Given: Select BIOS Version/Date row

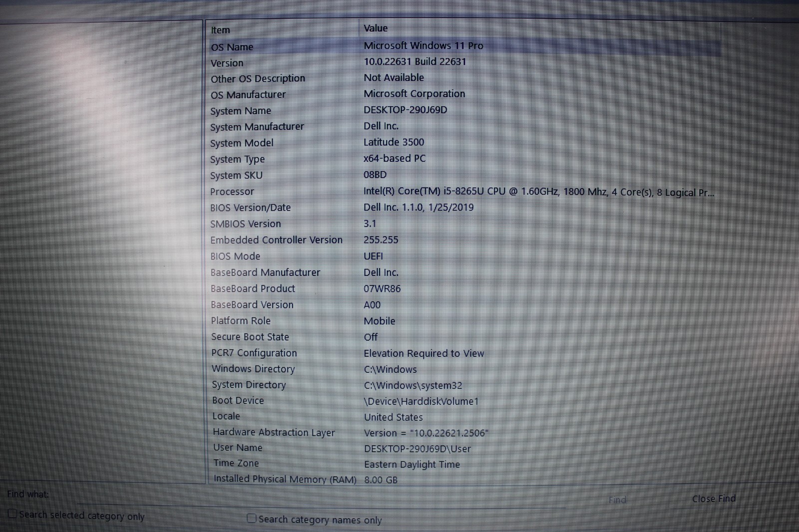Looking at the screenshot, I should tap(250, 208).
